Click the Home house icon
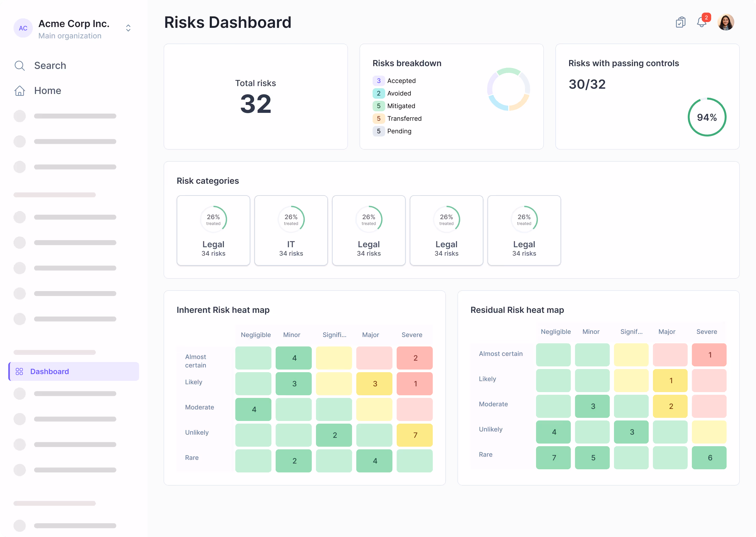This screenshot has width=756, height=537. coord(19,91)
